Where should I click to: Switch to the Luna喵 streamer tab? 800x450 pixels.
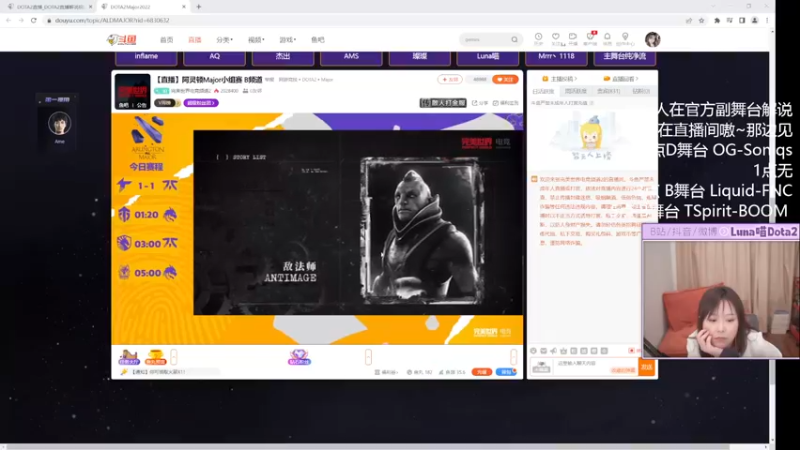pyautogui.click(x=488, y=57)
